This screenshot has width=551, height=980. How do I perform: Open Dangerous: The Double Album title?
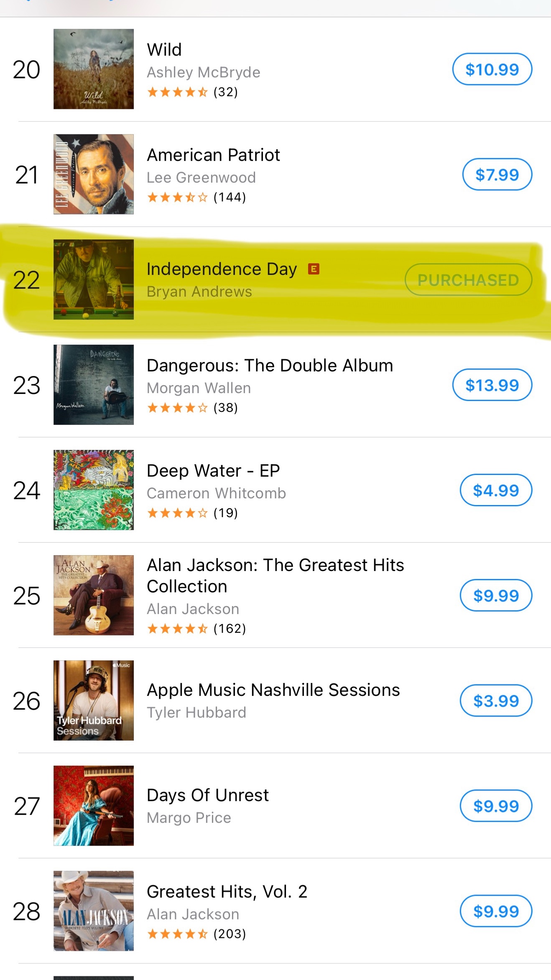click(x=270, y=366)
